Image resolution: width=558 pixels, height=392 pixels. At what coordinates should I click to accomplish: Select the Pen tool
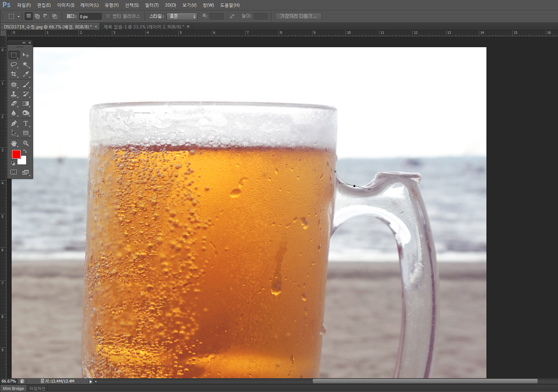[x=14, y=123]
